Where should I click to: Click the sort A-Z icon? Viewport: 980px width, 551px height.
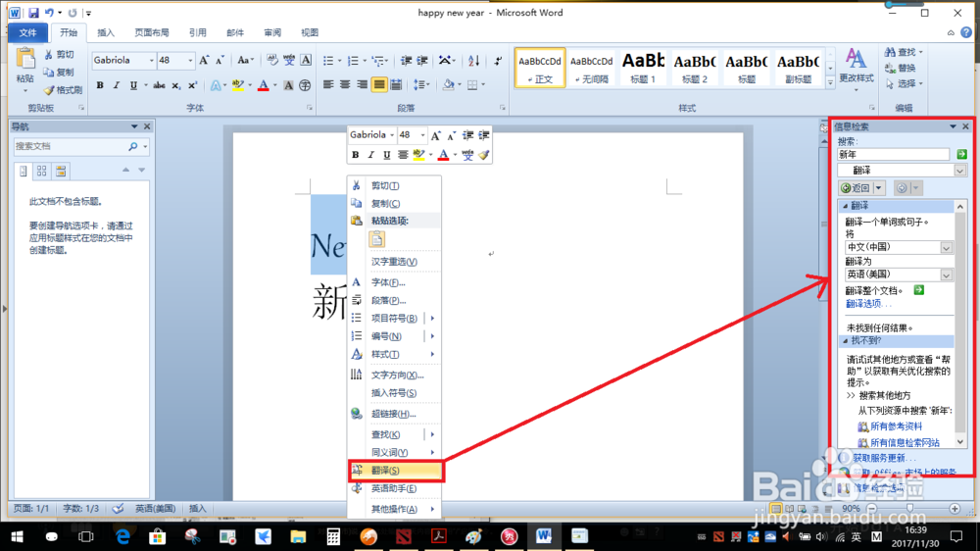(x=473, y=61)
